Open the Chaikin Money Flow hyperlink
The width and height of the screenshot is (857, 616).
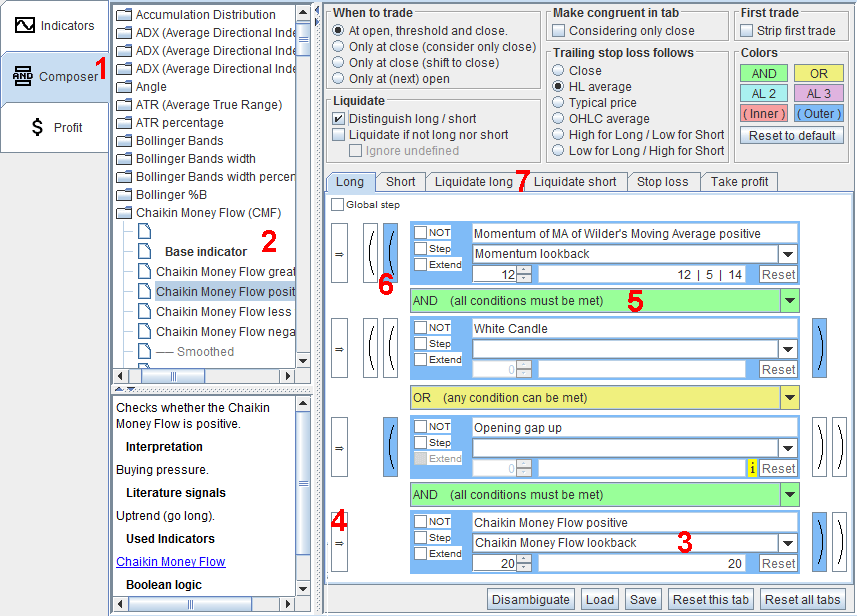[171, 561]
